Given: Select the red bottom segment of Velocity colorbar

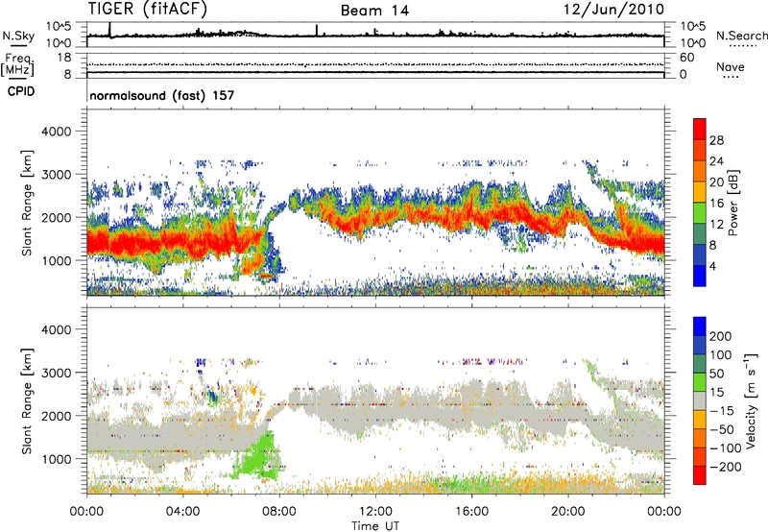Looking at the screenshot, I should pyautogui.click(x=700, y=475).
